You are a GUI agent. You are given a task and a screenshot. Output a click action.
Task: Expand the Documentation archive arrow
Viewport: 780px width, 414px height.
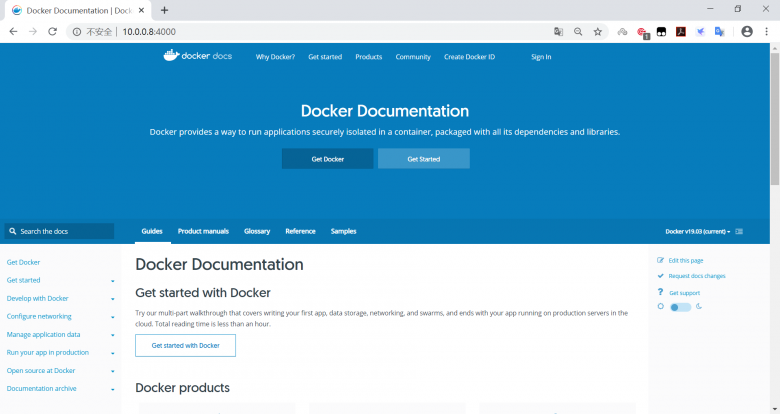[113, 389]
